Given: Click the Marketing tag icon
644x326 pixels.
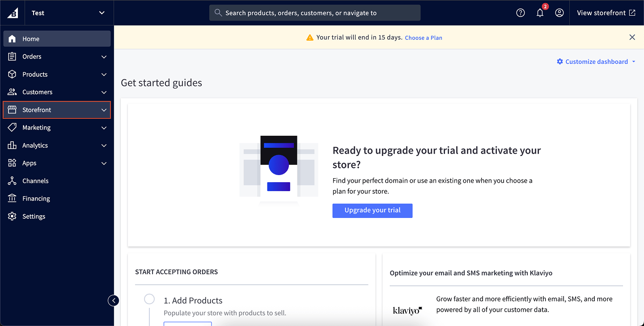Looking at the screenshot, I should (x=12, y=128).
